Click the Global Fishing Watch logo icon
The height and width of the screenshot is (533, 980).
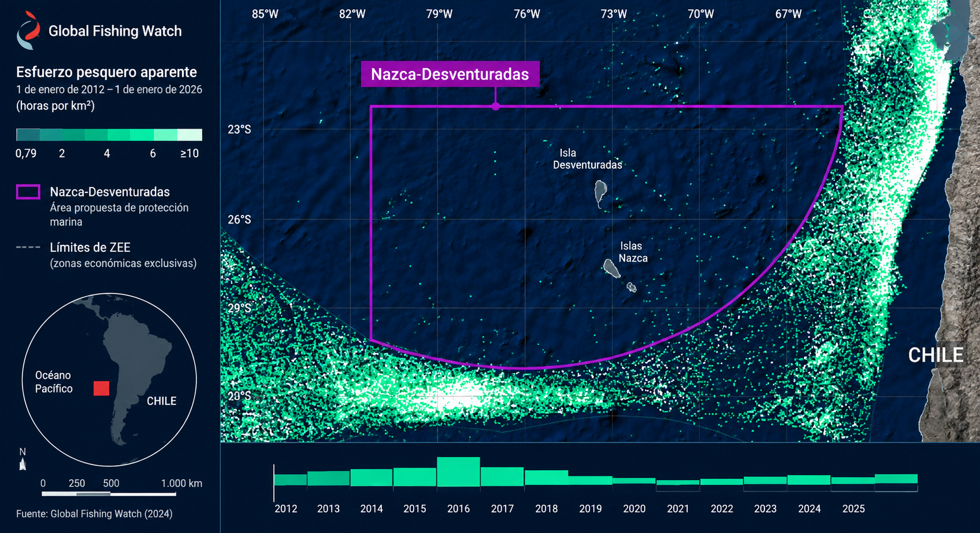tap(28, 31)
